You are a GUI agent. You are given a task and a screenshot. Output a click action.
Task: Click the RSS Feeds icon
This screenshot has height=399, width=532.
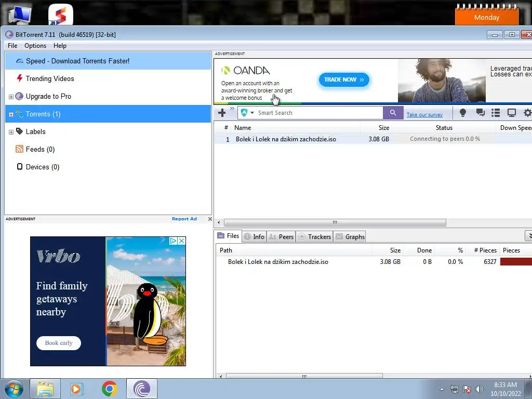point(19,149)
